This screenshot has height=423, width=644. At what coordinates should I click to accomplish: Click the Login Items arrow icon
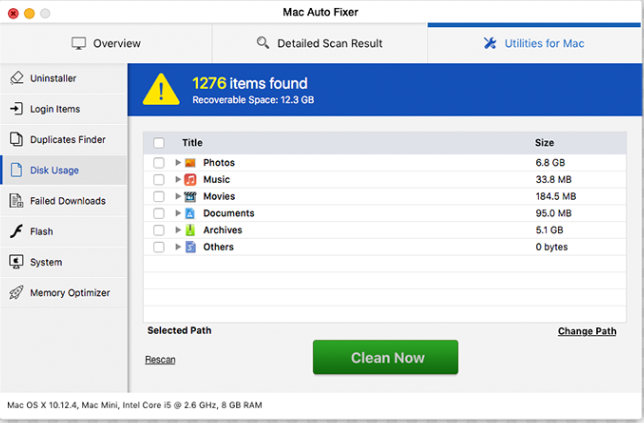[16, 108]
